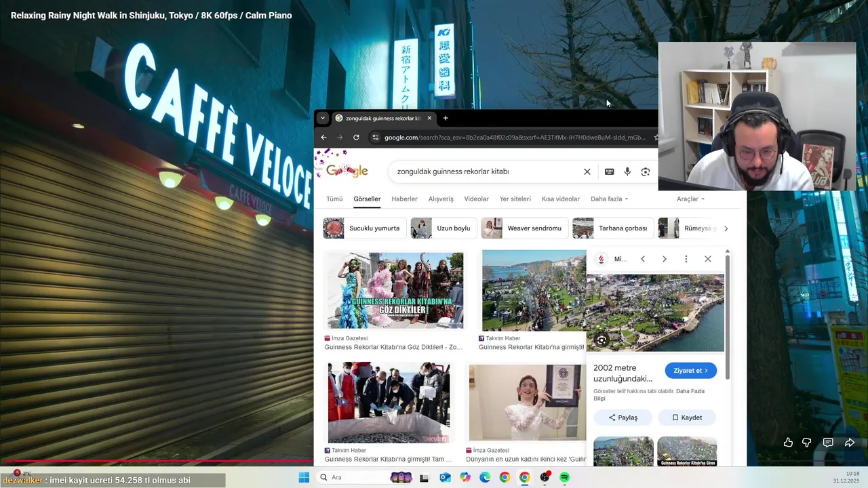Open OBS Studio from taskbar
The image size is (868, 488).
(545, 477)
